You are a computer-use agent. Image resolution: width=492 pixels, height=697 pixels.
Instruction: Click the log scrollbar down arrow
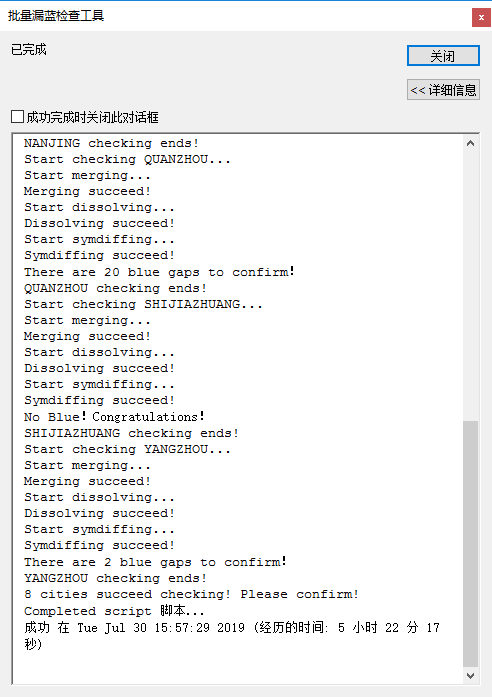470,676
